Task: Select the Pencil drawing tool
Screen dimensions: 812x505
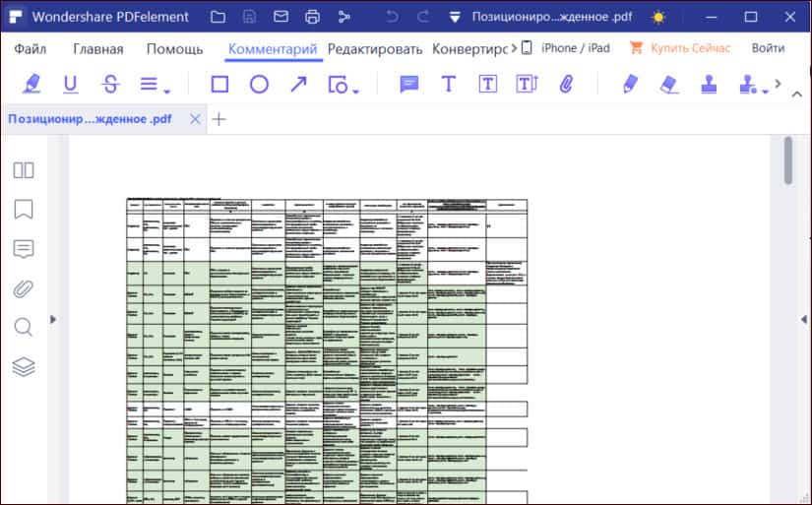Action: 630,84
